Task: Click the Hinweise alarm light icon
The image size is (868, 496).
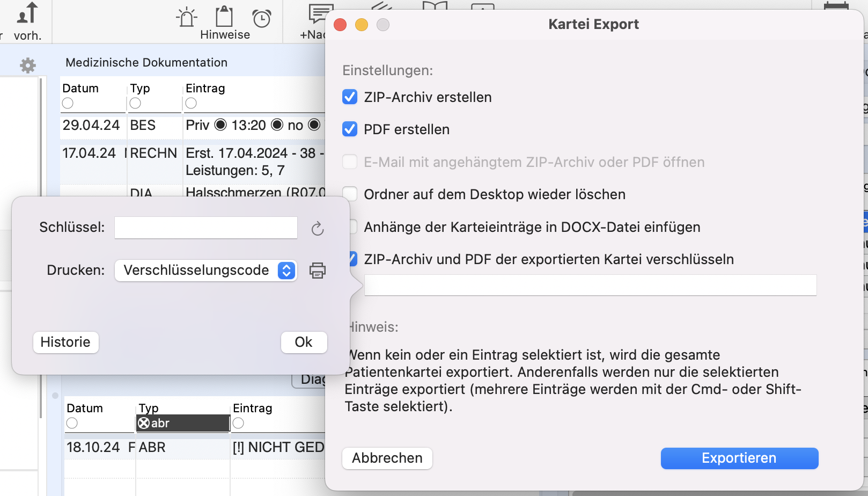Action: 187,17
